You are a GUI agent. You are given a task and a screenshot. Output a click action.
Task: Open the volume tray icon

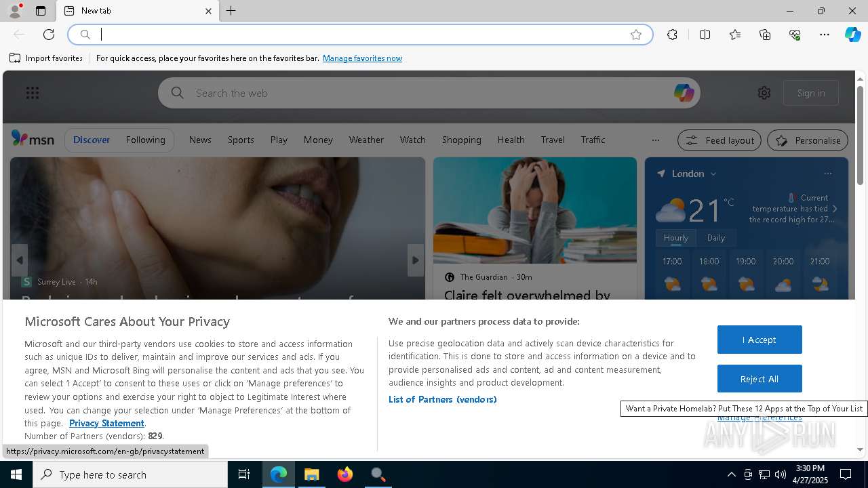click(780, 474)
